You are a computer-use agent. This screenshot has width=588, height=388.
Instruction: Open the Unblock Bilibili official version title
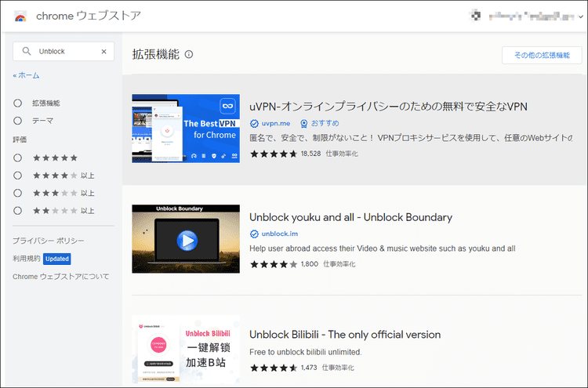pos(345,335)
